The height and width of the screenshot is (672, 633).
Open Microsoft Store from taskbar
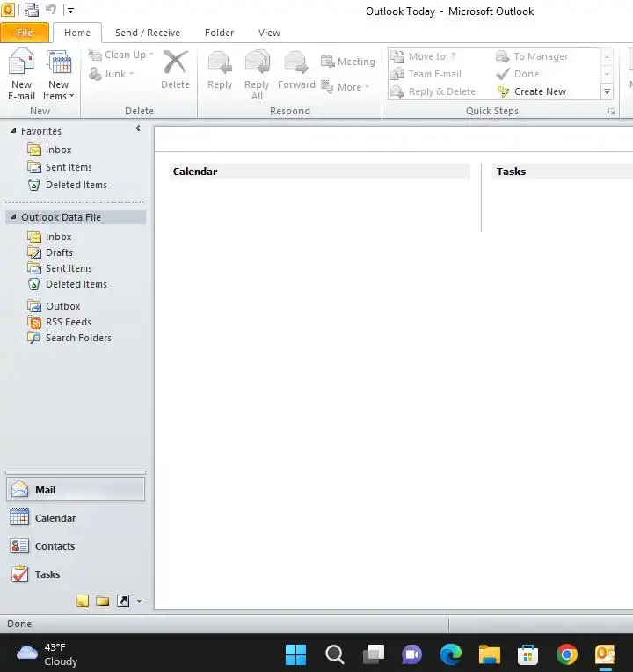[527, 654]
